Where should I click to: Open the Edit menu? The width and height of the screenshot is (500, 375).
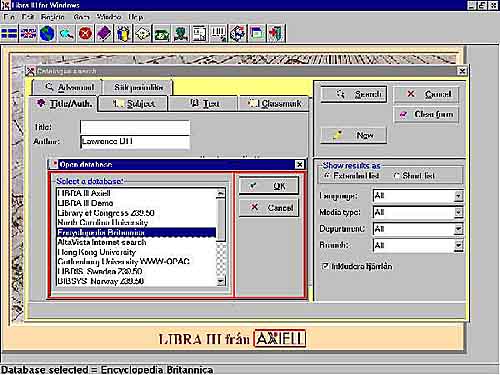pyautogui.click(x=28, y=17)
